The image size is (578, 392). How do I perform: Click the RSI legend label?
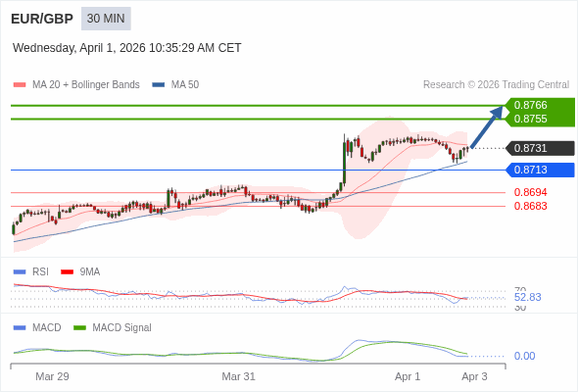coord(40,272)
